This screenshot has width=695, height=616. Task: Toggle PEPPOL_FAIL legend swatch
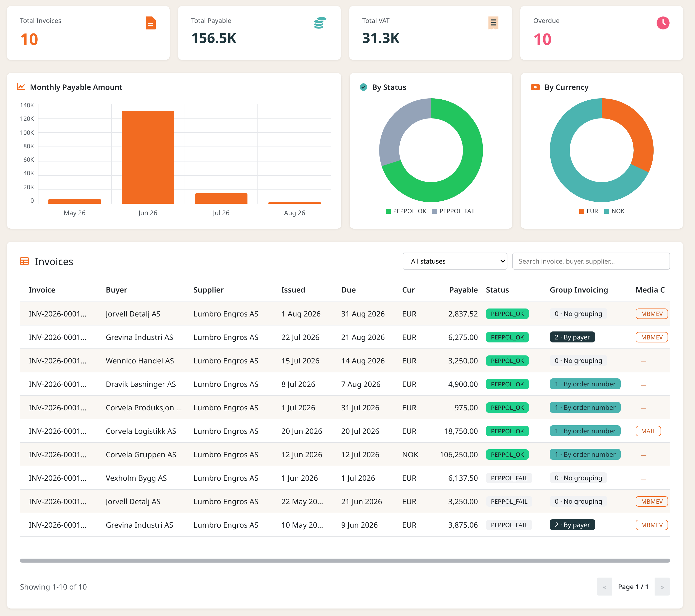coord(434,211)
